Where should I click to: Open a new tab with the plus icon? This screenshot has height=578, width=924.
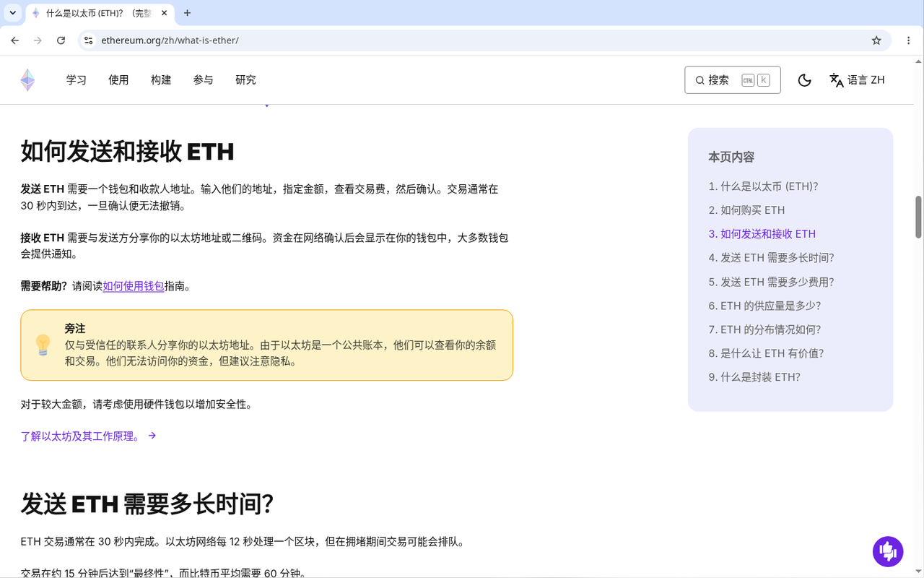[188, 13]
